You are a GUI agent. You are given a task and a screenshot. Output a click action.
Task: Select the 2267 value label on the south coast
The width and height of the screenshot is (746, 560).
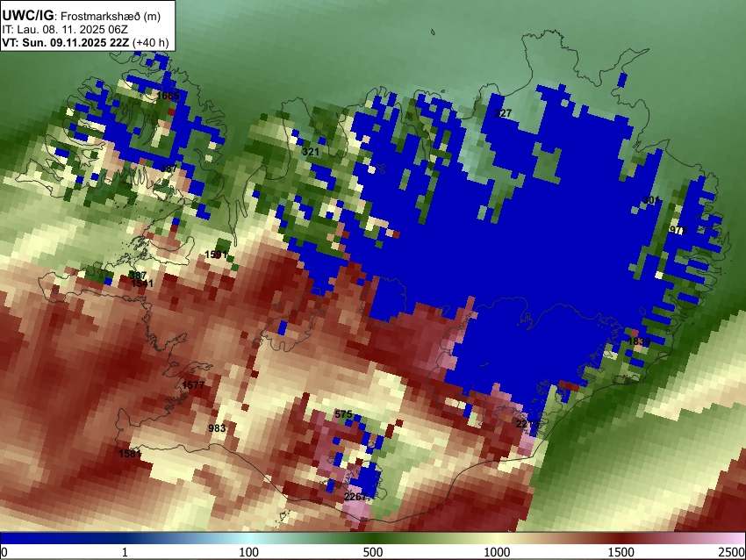(x=355, y=497)
